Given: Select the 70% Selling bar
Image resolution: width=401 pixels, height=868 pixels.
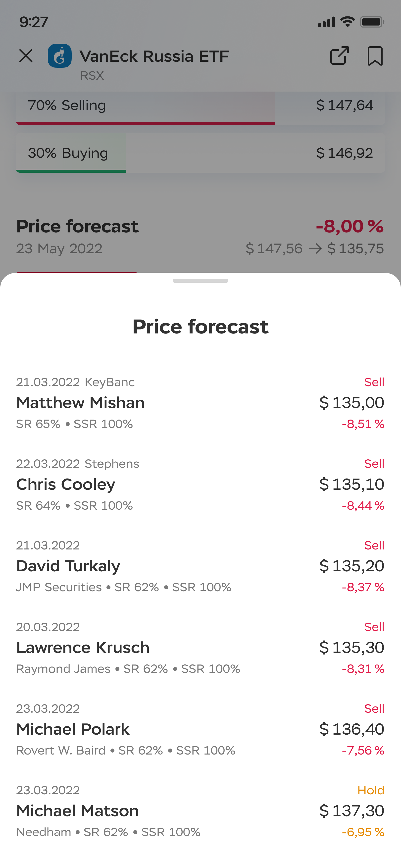Looking at the screenshot, I should coord(200,108).
